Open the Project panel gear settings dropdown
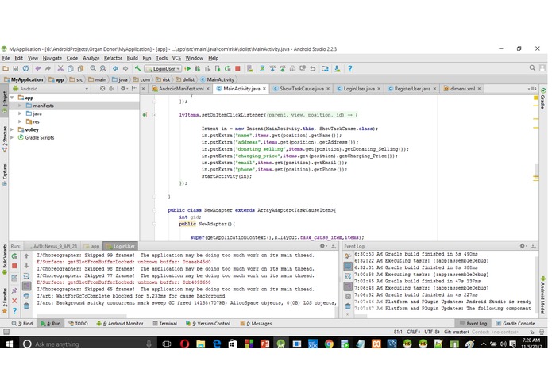Viewport: 552px width, 392px height. pyautogui.click(x=124, y=89)
